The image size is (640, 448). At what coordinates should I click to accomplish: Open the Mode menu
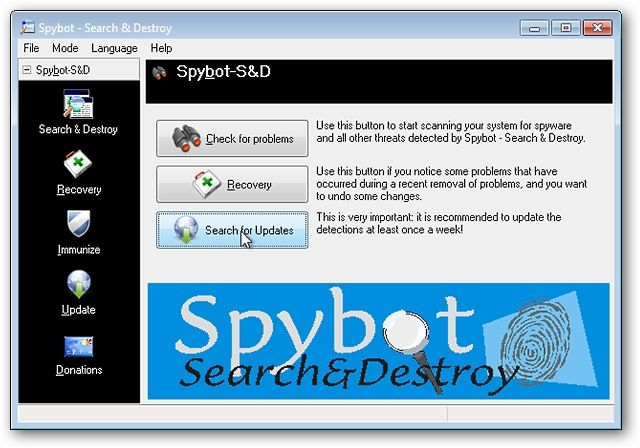click(x=65, y=48)
